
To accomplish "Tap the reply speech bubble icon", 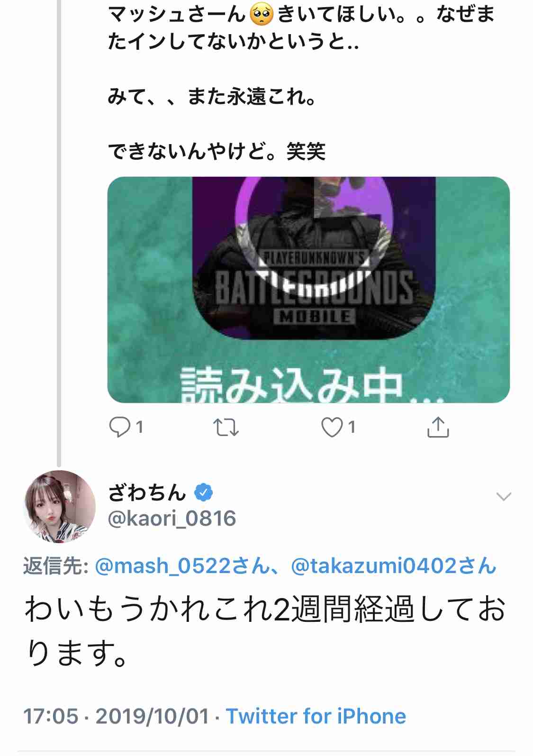I will pos(119,427).
